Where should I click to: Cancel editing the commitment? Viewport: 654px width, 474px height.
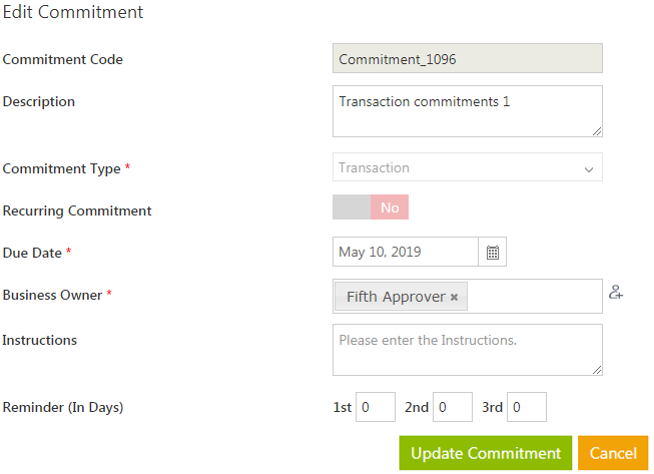tap(613, 453)
